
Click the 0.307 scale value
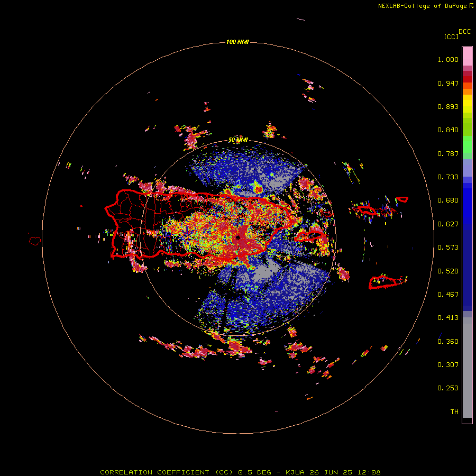click(448, 365)
